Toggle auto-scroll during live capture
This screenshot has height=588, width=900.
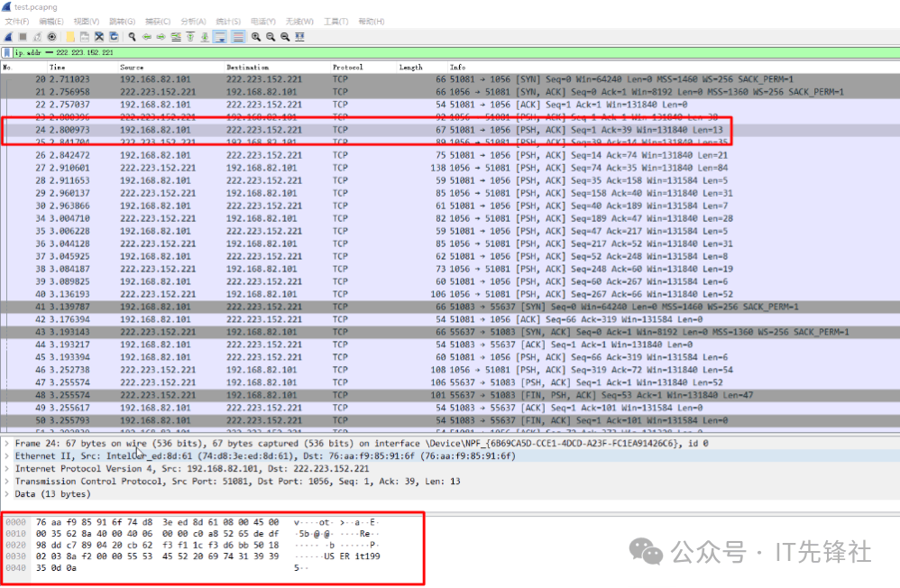[x=220, y=37]
